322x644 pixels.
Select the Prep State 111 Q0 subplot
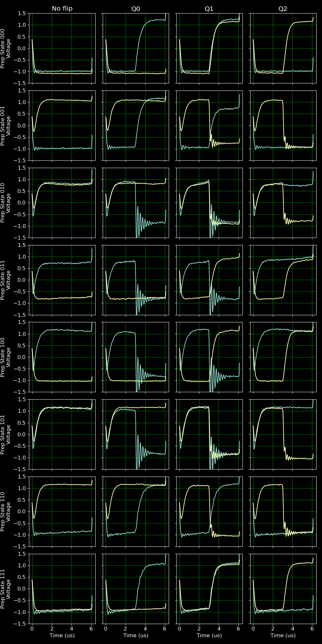136,589
